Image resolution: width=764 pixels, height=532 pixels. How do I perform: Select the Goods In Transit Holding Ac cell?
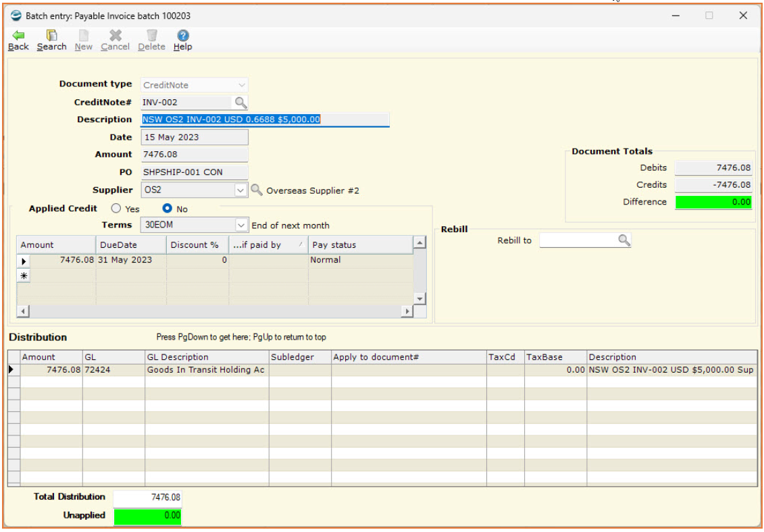click(207, 370)
